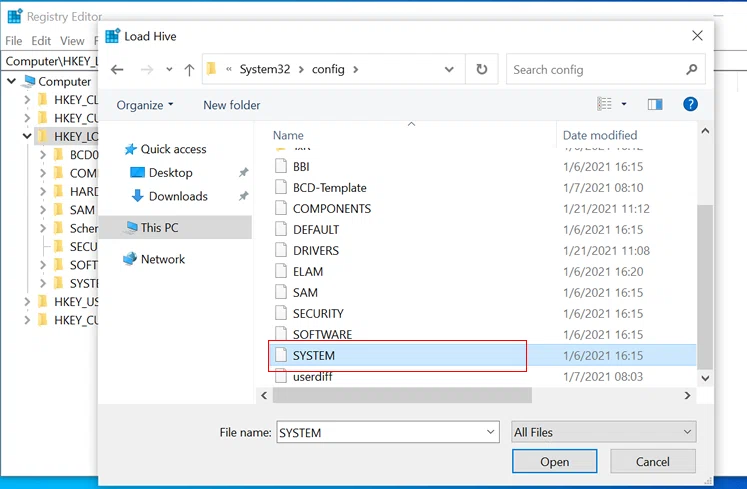
Task: Click the horizontal scrollbar thumb
Action: (402, 396)
